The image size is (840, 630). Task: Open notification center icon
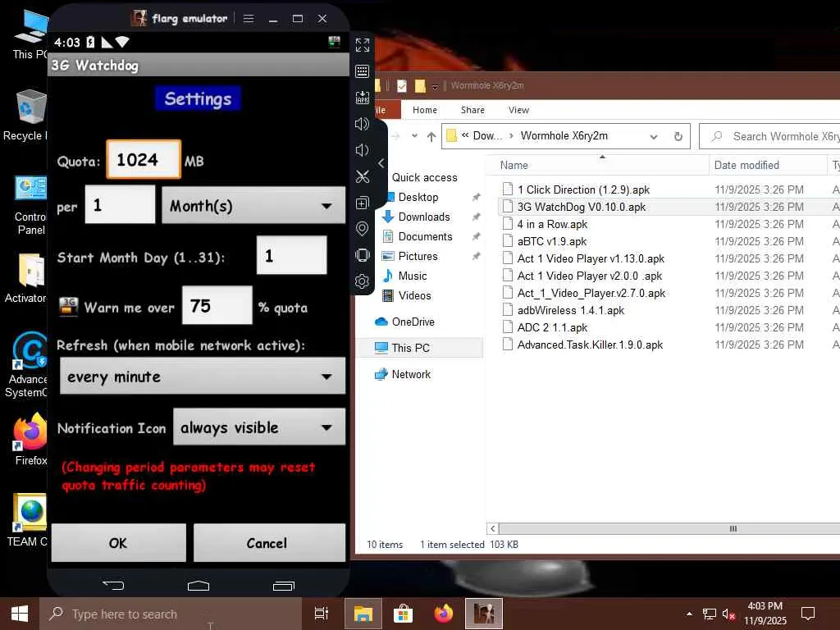coord(807,614)
